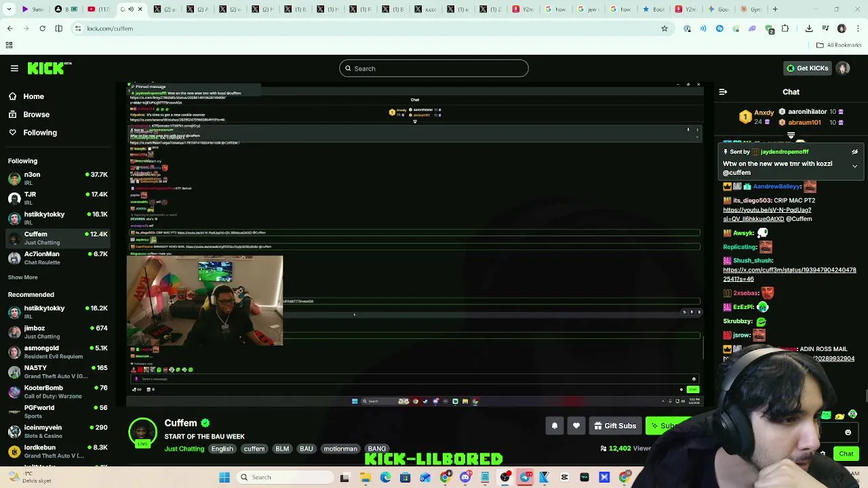Open Microsoft Edge from taskbar

385,477
